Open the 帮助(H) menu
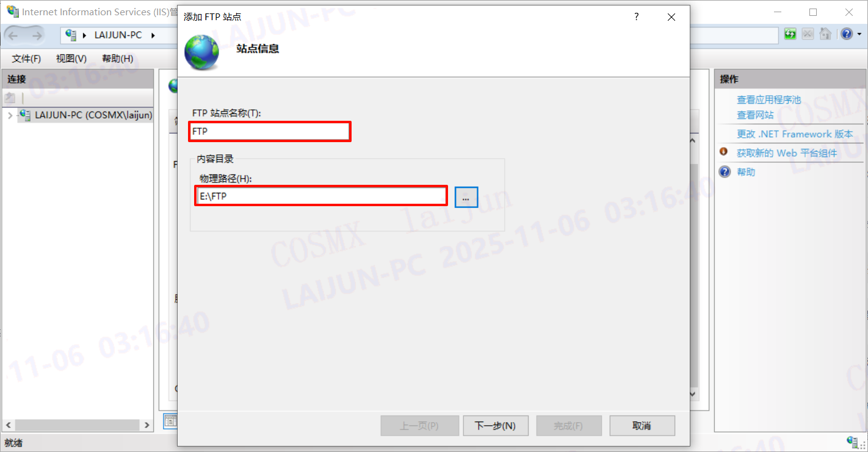The image size is (868, 452). point(118,59)
